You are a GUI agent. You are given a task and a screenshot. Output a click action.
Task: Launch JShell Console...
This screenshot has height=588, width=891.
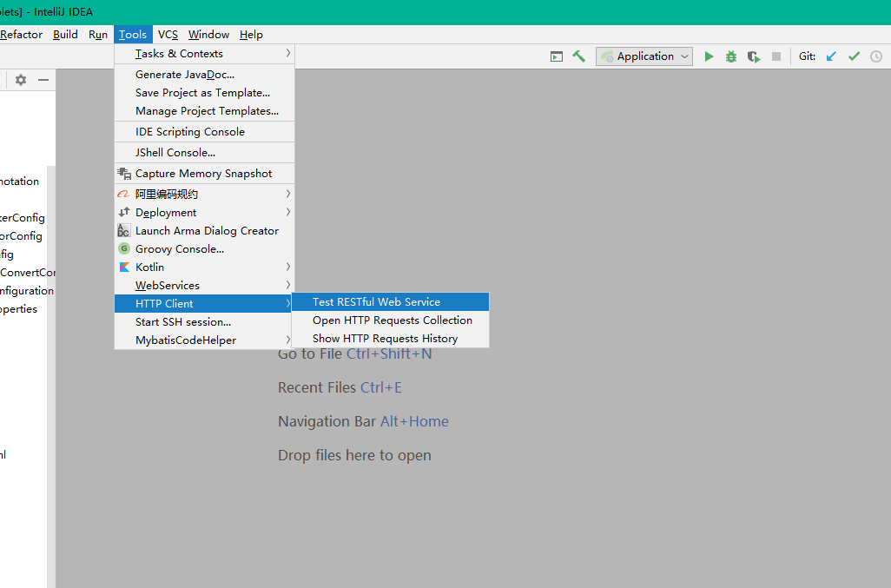tap(205, 152)
